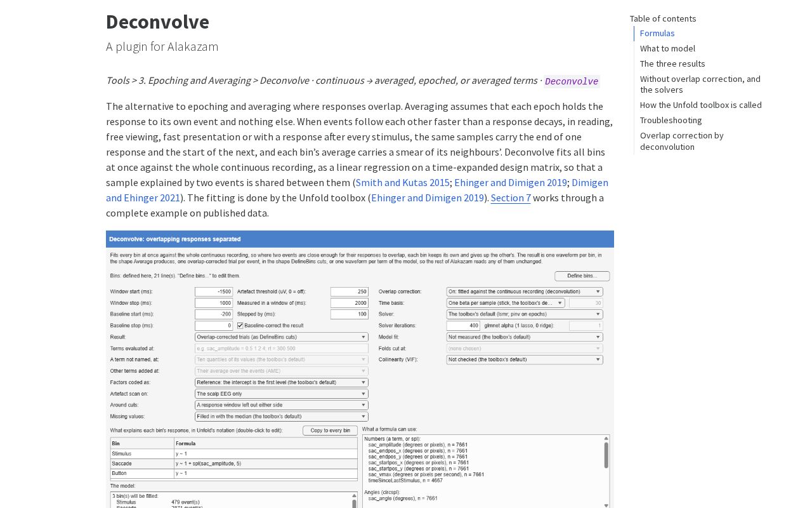The image size is (812, 508).
Task: Select the Saccade formula cell 'y ~ 1 + spl(sac_amplitude, 5)'
Action: 266,464
